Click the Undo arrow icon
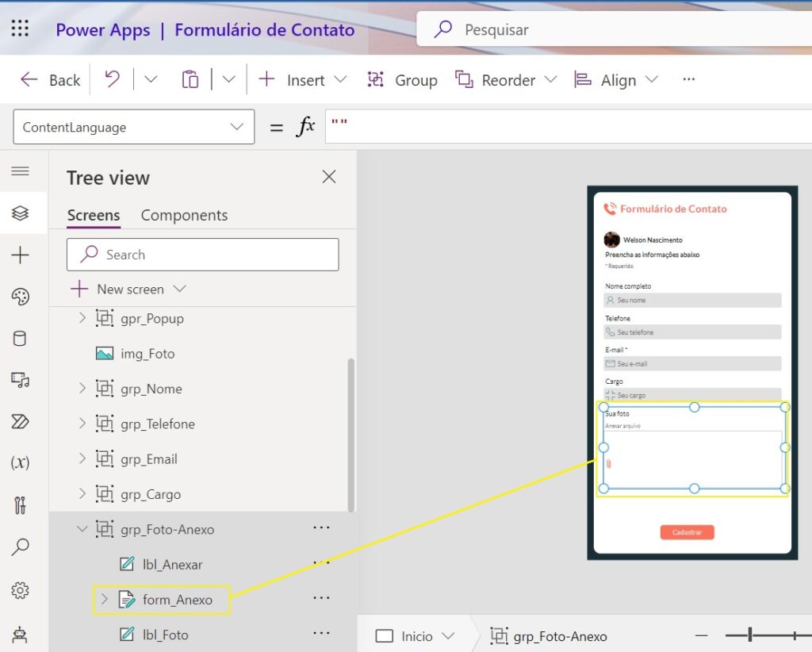 113,79
